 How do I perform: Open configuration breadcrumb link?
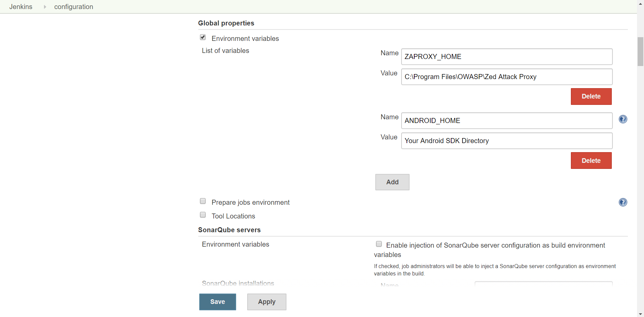(x=74, y=7)
